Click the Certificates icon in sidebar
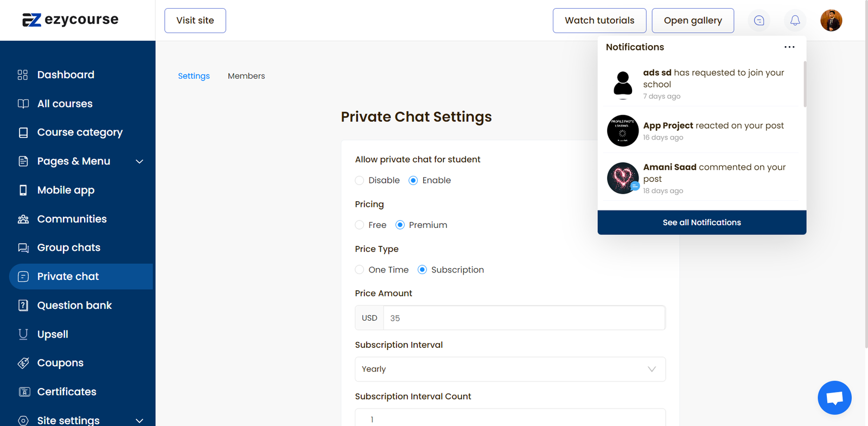Viewport: 868px width, 426px height. point(24,392)
